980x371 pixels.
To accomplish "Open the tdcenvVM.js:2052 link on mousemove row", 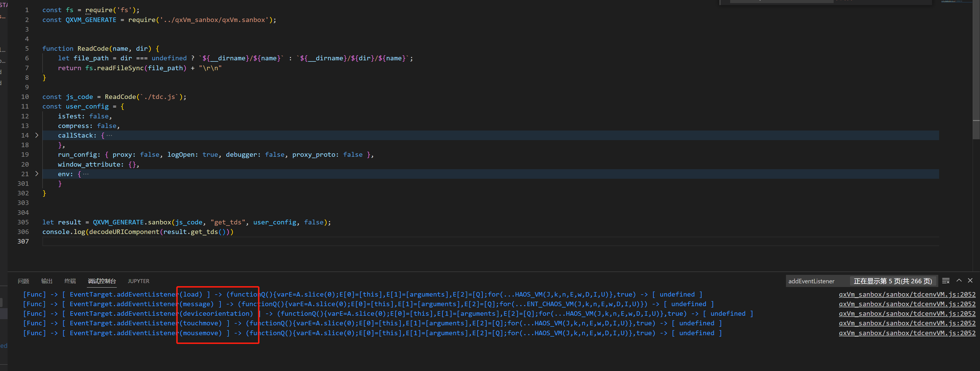I will click(x=907, y=333).
